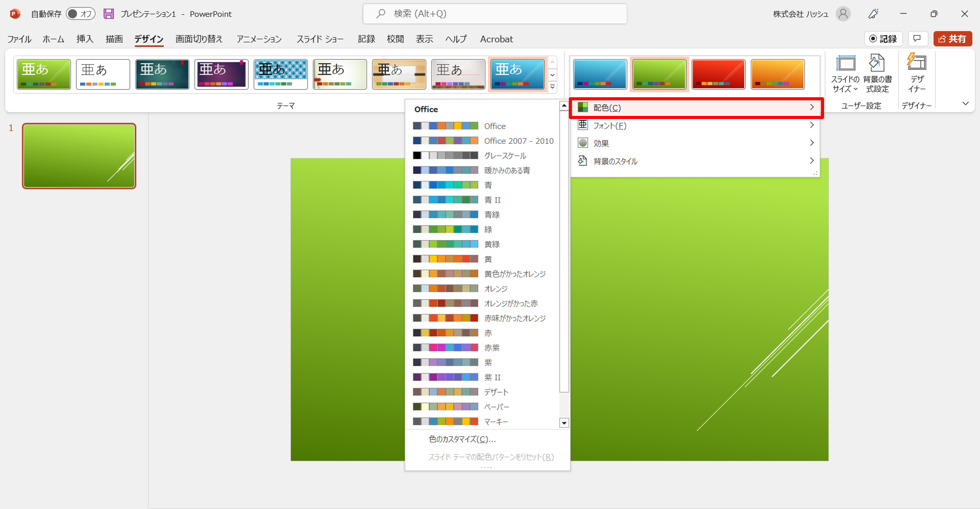Open the スライドのサイズ dropdown
Viewport: 980px width, 509px height.
click(845, 74)
